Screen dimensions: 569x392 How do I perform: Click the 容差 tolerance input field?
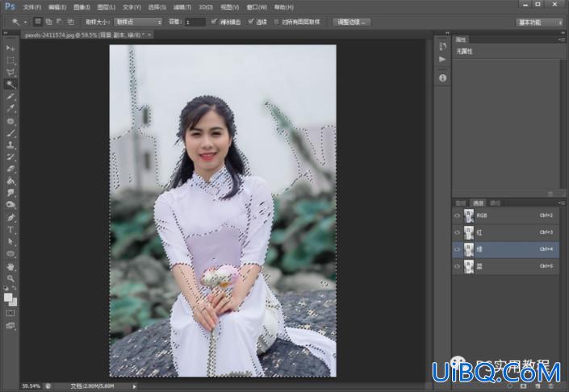tap(195, 22)
